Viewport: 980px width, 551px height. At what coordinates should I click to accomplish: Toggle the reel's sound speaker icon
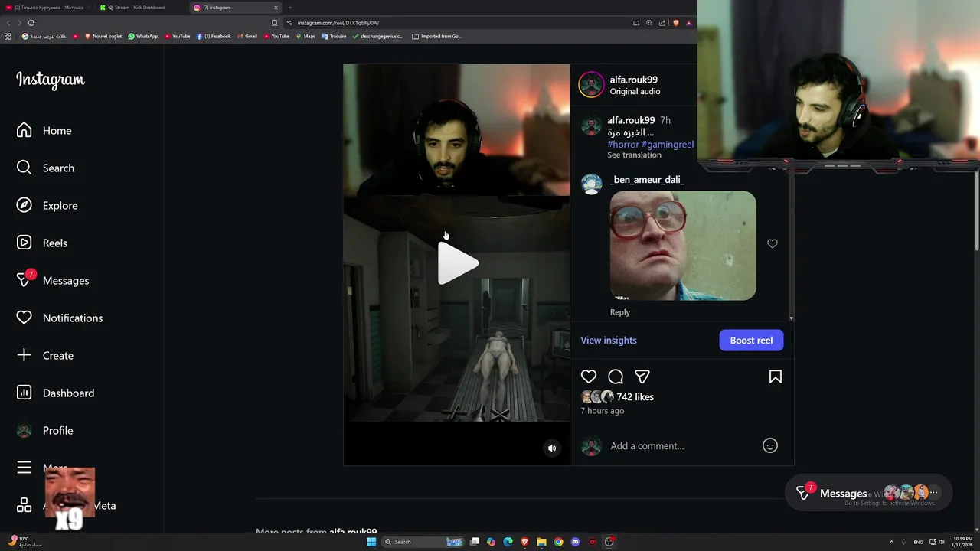(552, 448)
